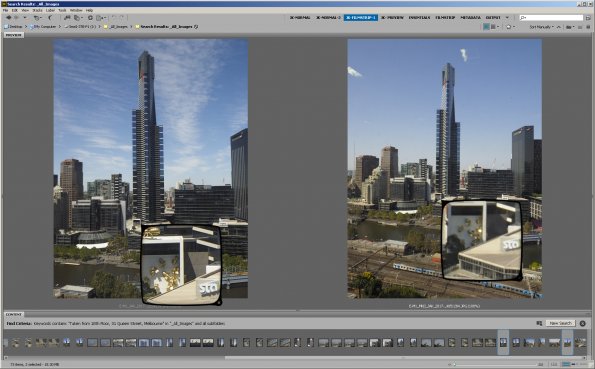Switch to the ESSENTIALS workspace
This screenshot has width=595, height=369.
click(x=419, y=17)
